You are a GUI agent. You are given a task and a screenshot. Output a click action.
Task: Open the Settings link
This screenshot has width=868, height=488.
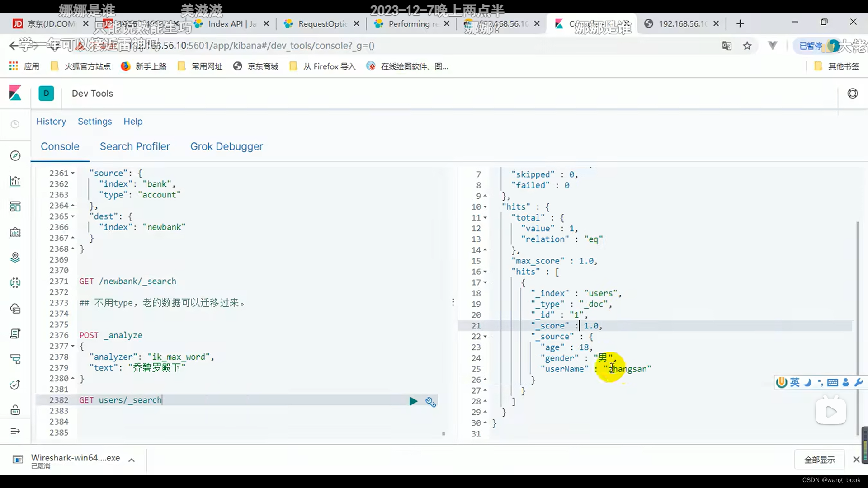click(94, 122)
